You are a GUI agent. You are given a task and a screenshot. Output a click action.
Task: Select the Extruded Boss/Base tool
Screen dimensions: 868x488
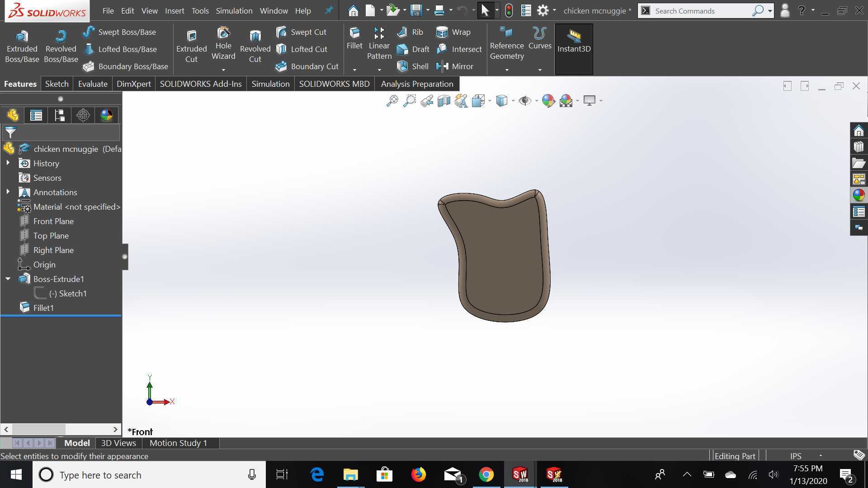[22, 47]
